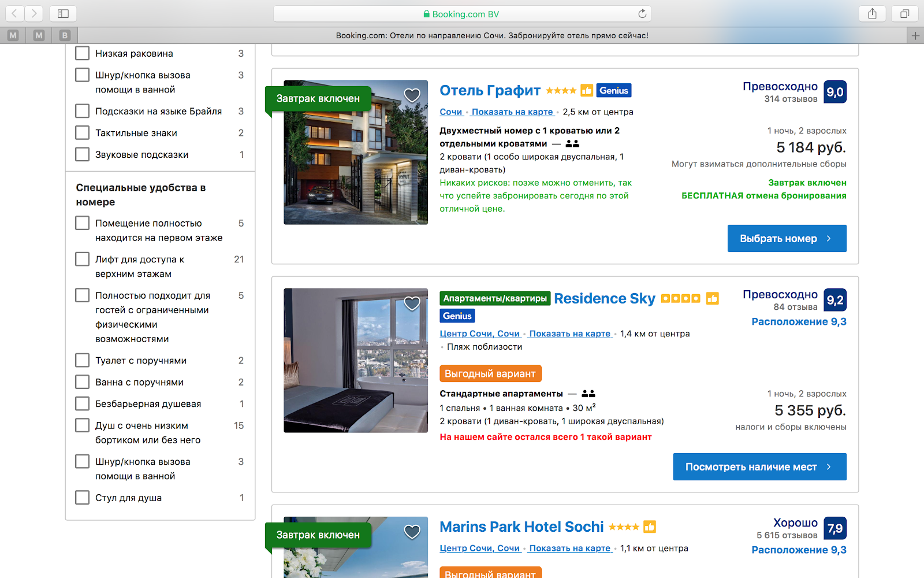Click Genius badge next to Отель Графит
924x578 pixels.
(614, 90)
